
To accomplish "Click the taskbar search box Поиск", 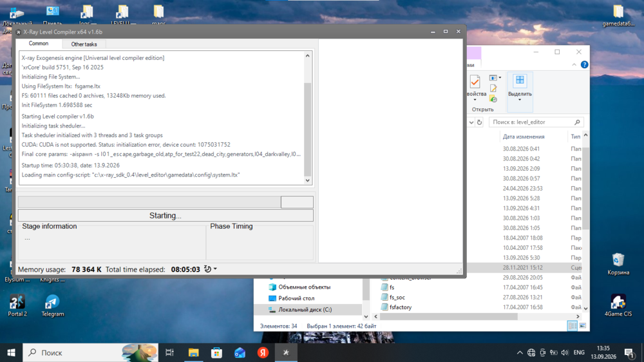I will tap(90, 352).
